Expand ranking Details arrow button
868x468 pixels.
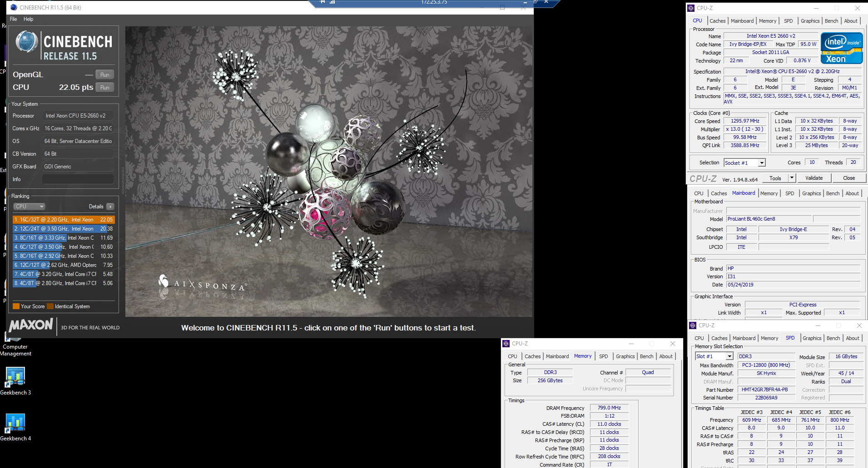click(110, 207)
